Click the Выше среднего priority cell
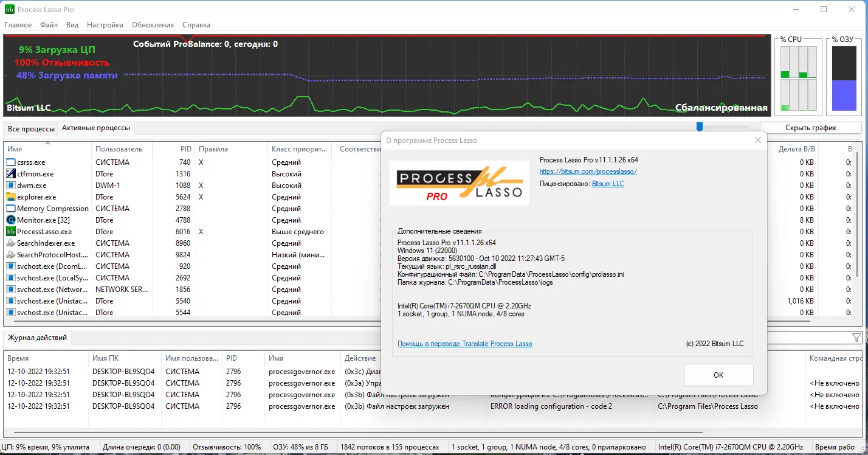The image size is (868, 455). [x=298, y=232]
